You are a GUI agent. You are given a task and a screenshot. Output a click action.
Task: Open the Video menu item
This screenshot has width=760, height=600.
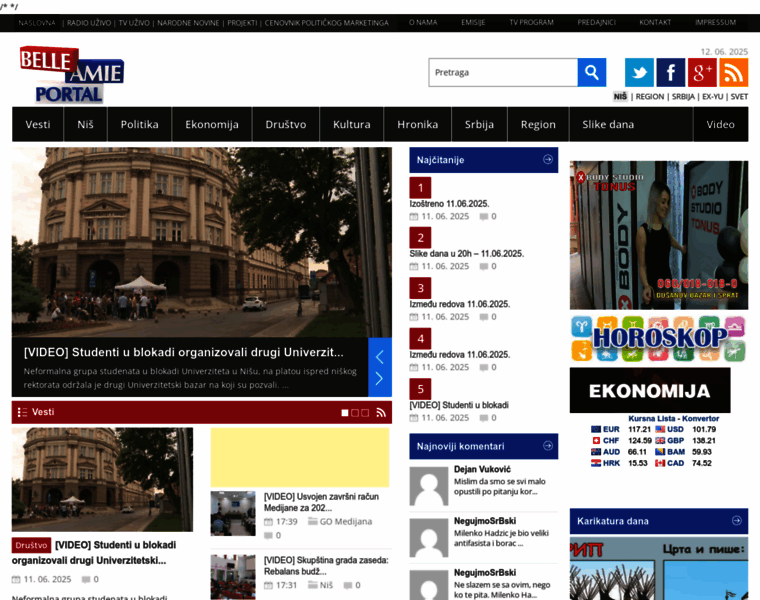(720, 125)
